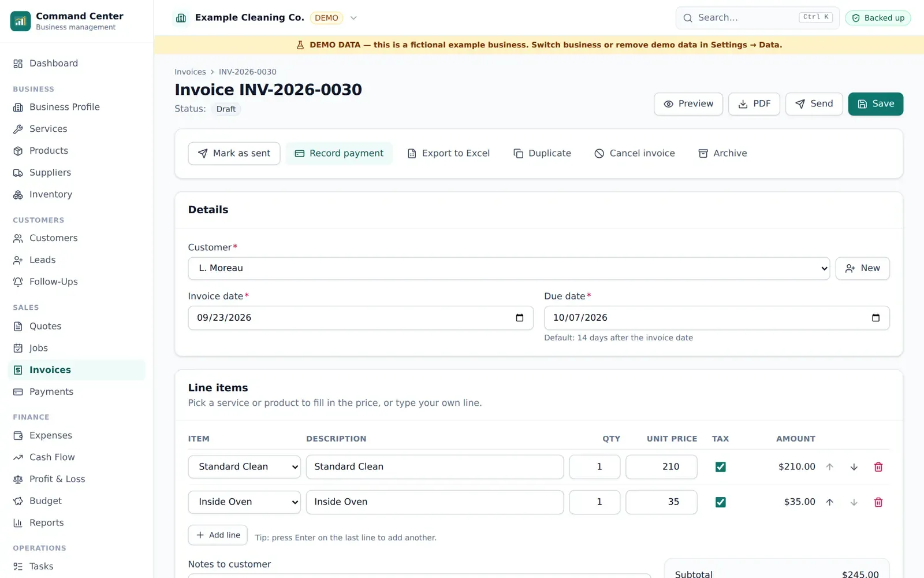This screenshot has width=924, height=578.
Task: Preview the invoice
Action: 688,104
